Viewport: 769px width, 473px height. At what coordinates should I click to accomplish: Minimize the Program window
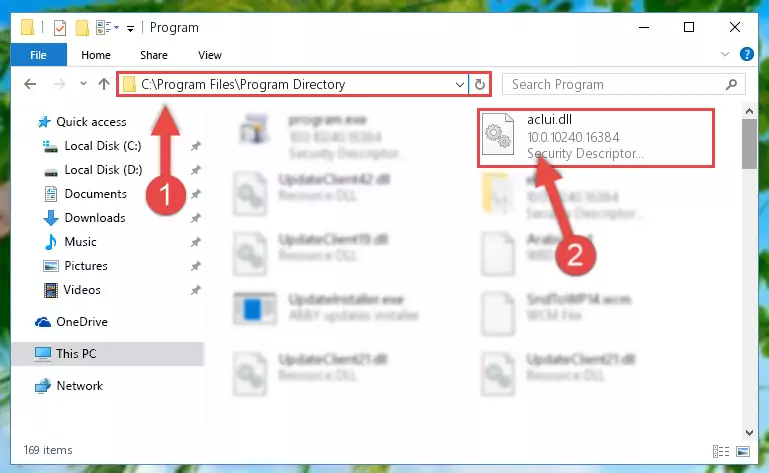click(644, 27)
